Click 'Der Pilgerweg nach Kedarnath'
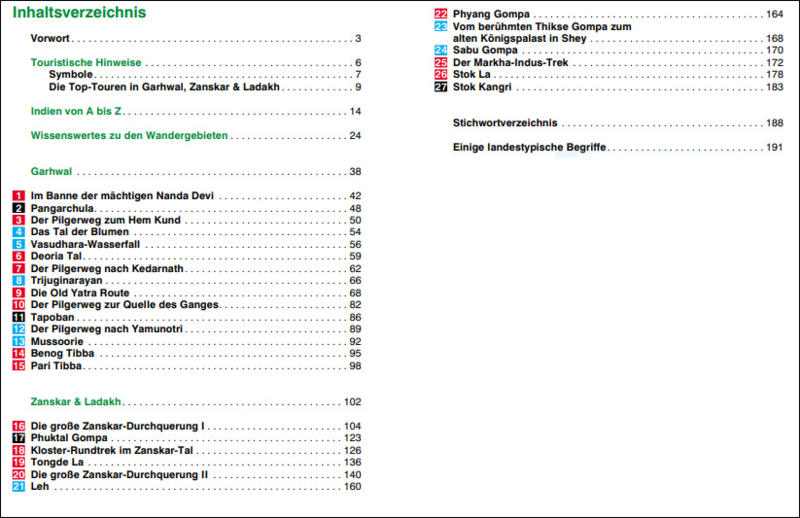800x518 pixels. [107, 268]
